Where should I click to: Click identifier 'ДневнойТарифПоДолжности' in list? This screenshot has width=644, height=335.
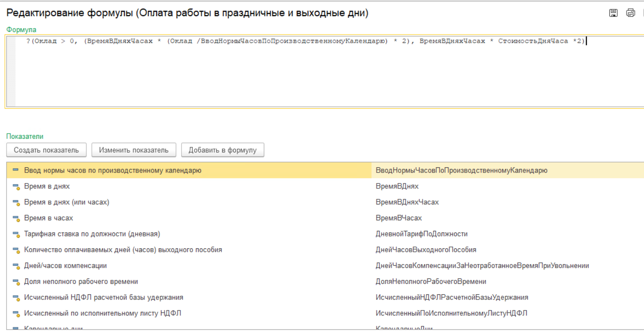tap(421, 234)
